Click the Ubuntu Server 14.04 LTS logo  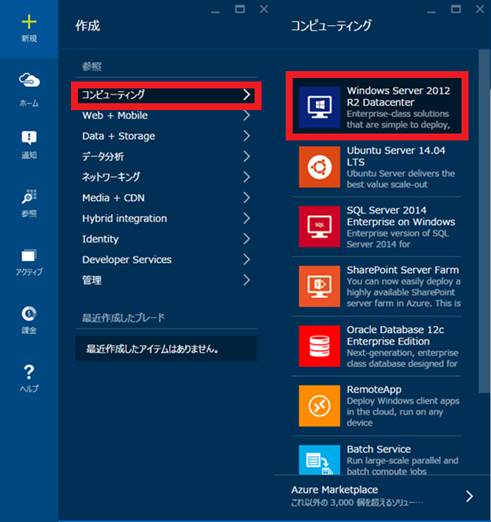319,167
